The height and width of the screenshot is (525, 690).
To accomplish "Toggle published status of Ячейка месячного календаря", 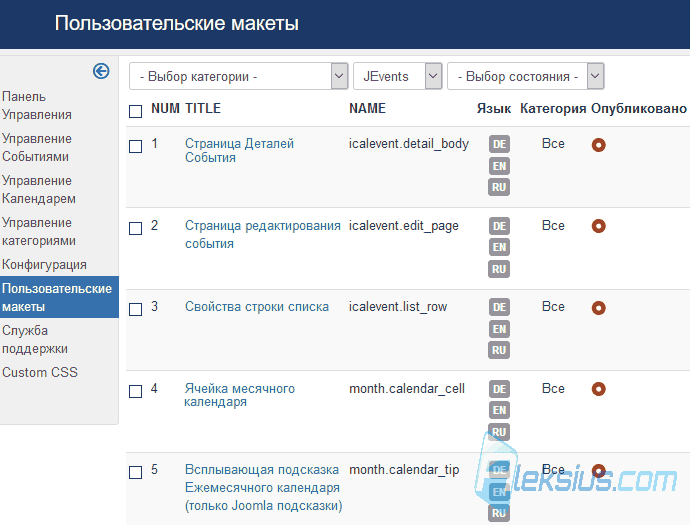I will point(598,389).
